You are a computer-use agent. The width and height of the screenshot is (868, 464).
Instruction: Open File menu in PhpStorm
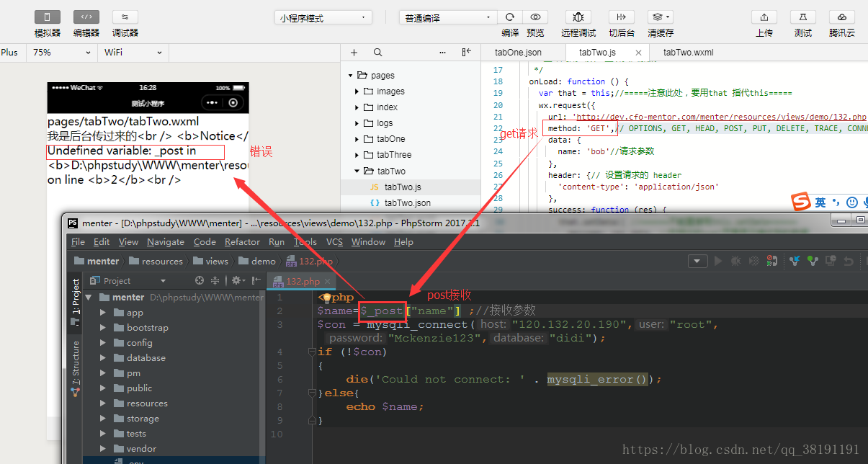78,242
